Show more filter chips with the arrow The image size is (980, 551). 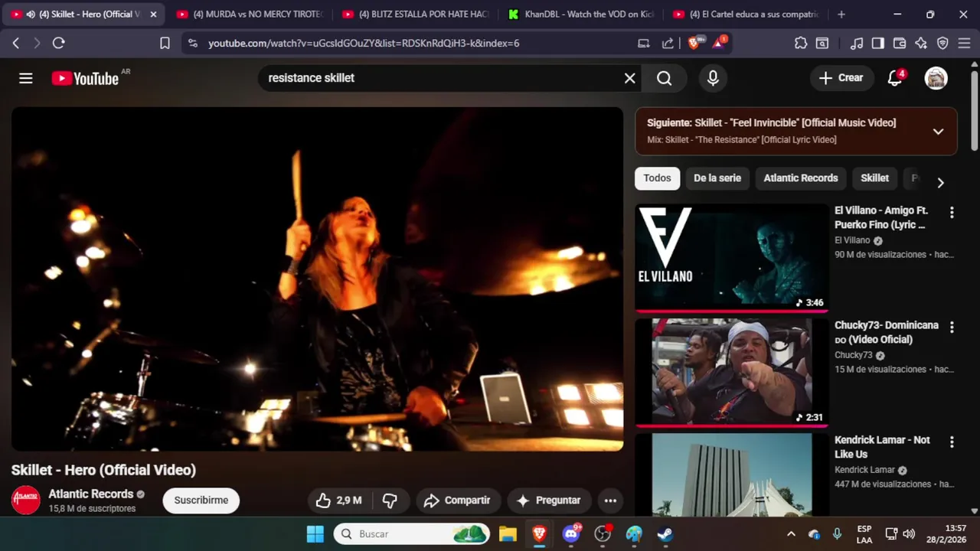(940, 182)
